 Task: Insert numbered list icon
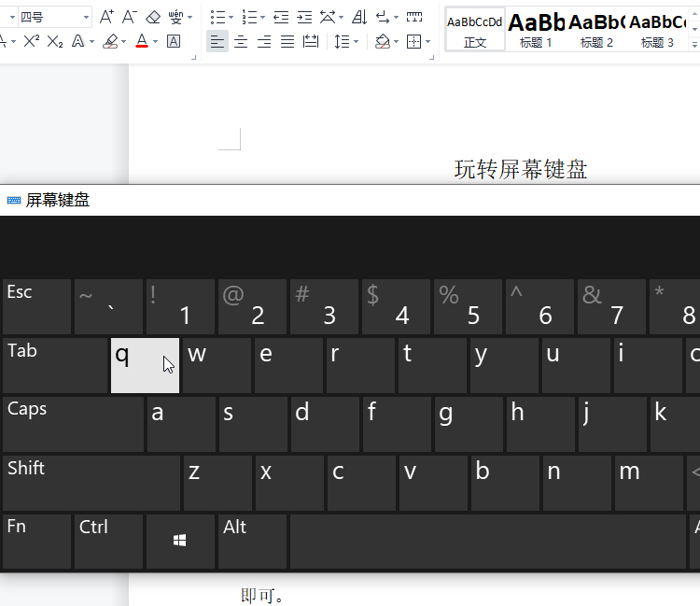[x=249, y=17]
